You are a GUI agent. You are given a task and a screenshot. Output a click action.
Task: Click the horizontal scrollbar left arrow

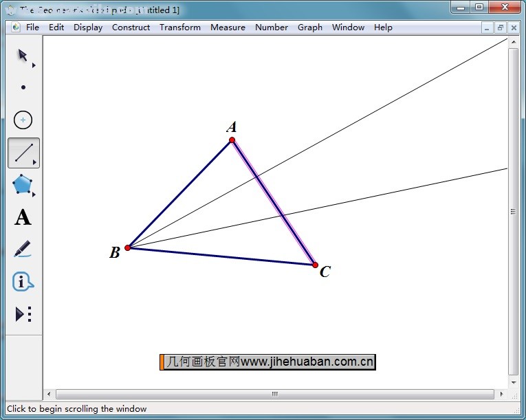click(x=49, y=394)
